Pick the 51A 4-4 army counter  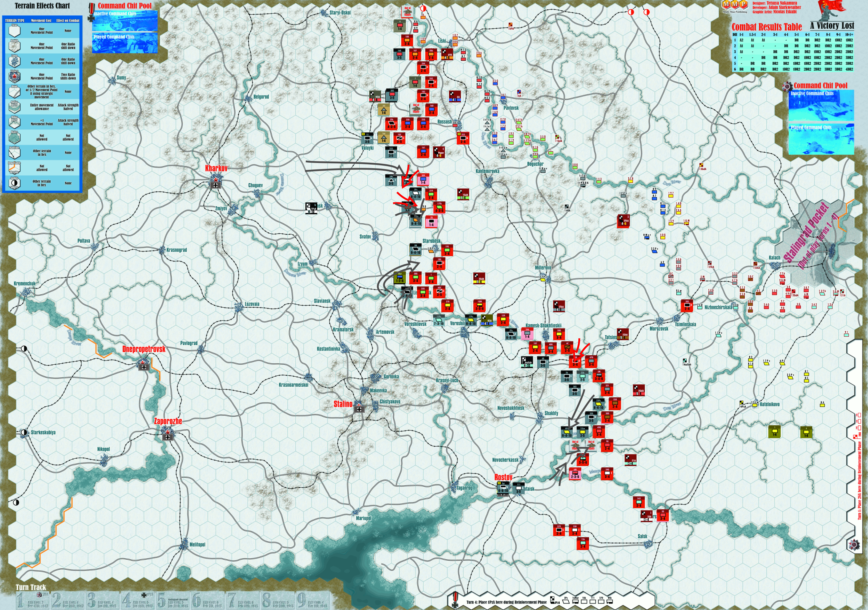[630, 460]
